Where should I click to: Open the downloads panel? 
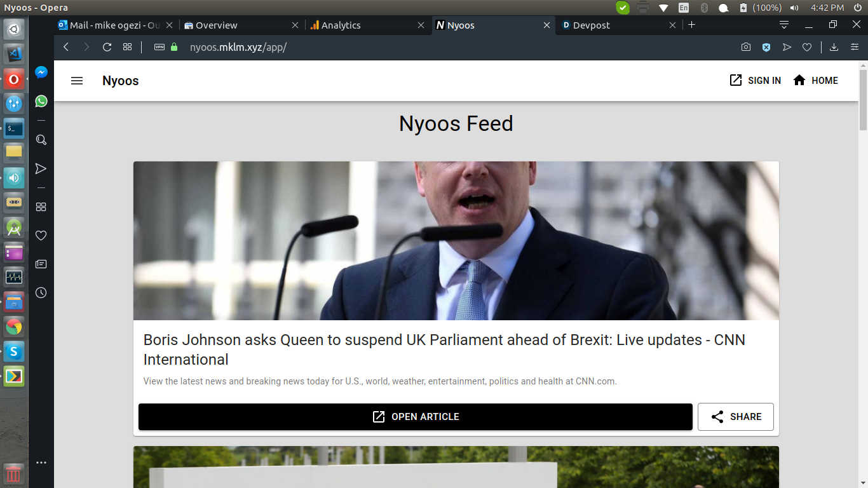(x=834, y=47)
